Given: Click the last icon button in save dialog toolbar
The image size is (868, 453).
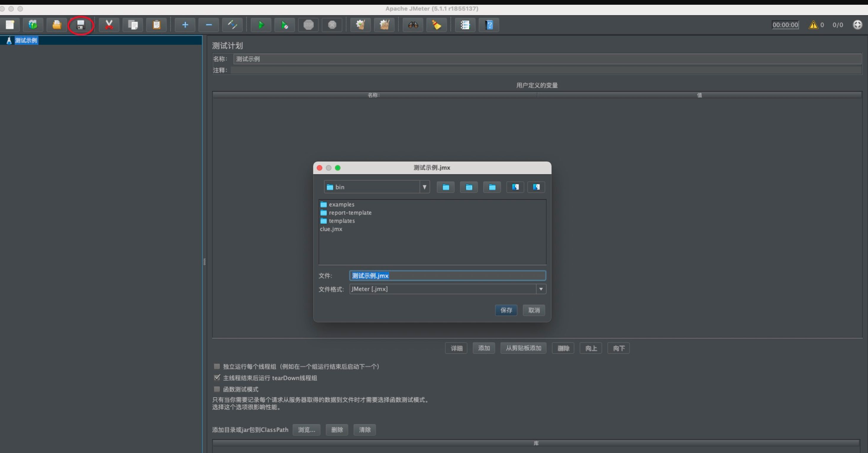Looking at the screenshot, I should tap(536, 187).
